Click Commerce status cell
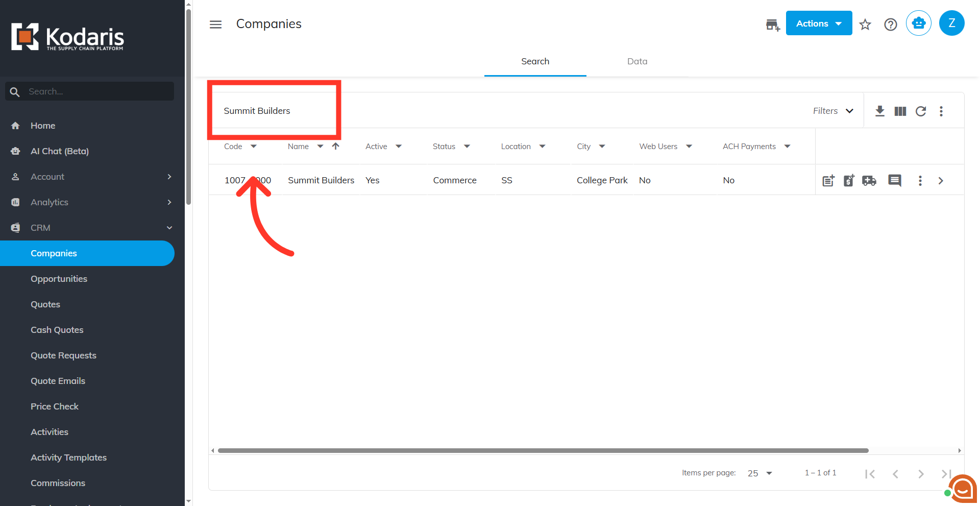The image size is (980, 506). pos(455,180)
